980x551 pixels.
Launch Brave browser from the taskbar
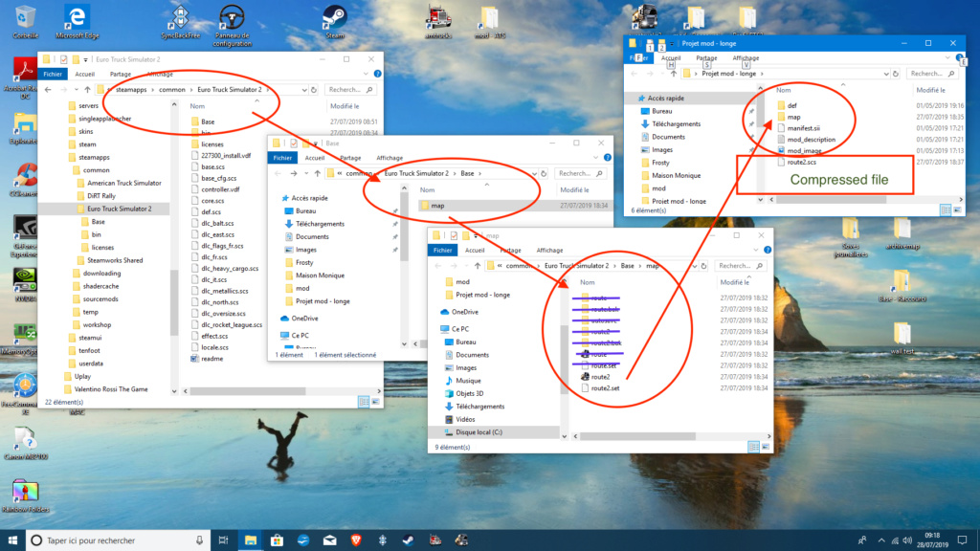356,540
